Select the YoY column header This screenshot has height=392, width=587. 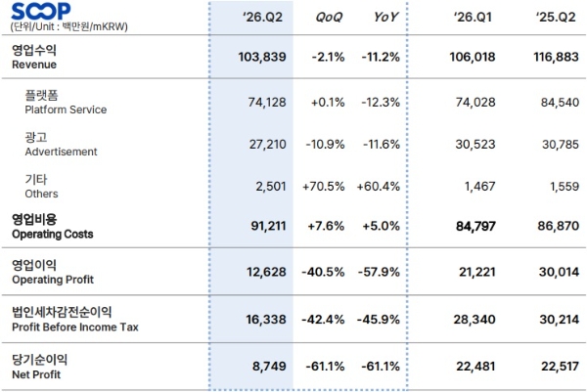385,17
